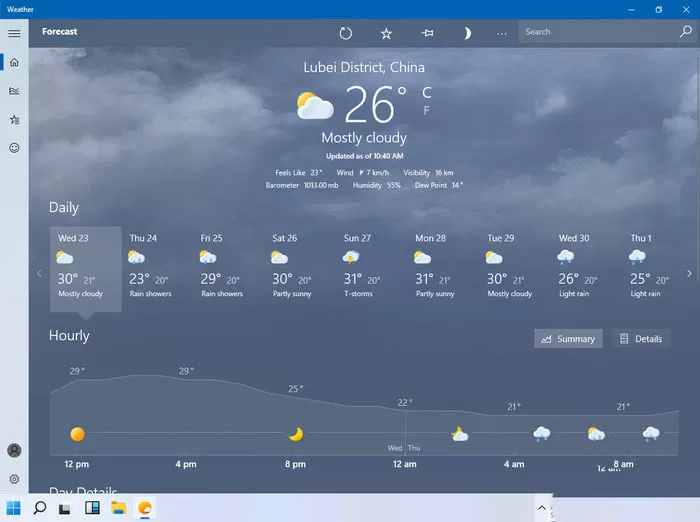Click the rain cloud icon at 4 am
Viewport: 700px width, 522px height.
coord(542,434)
